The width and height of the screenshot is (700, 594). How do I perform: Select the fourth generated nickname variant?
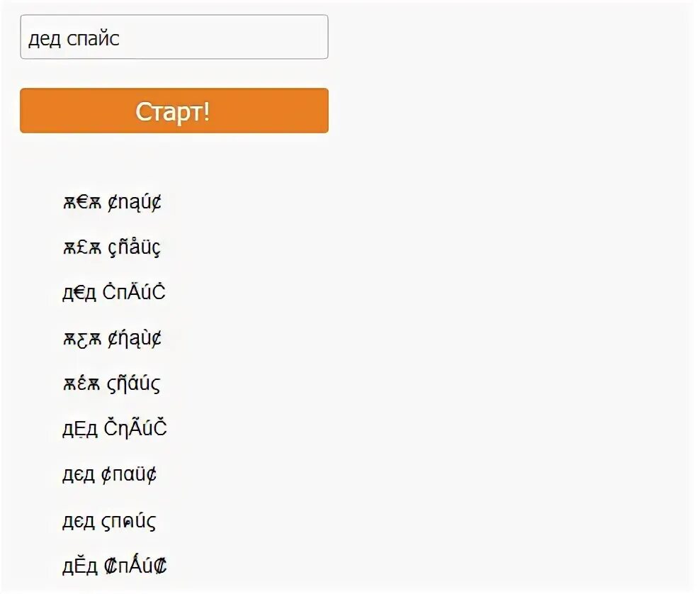tap(112, 338)
